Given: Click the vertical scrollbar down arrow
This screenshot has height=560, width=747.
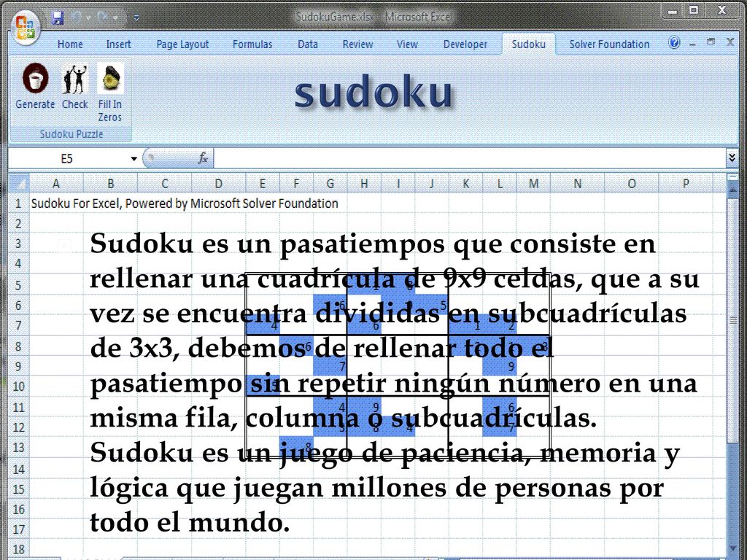Looking at the screenshot, I should [x=734, y=548].
